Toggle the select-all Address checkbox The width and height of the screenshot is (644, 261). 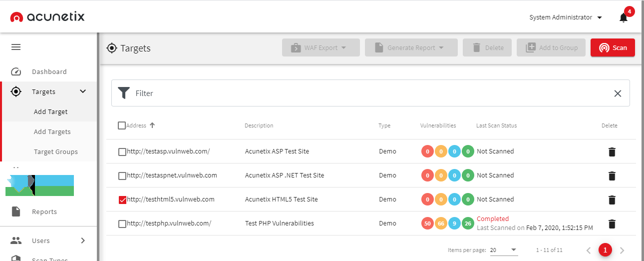click(122, 125)
